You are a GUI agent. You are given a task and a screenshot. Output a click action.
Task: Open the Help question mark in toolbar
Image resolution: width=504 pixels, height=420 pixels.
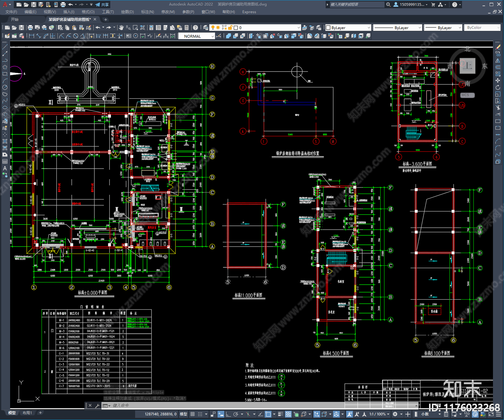coord(196,28)
